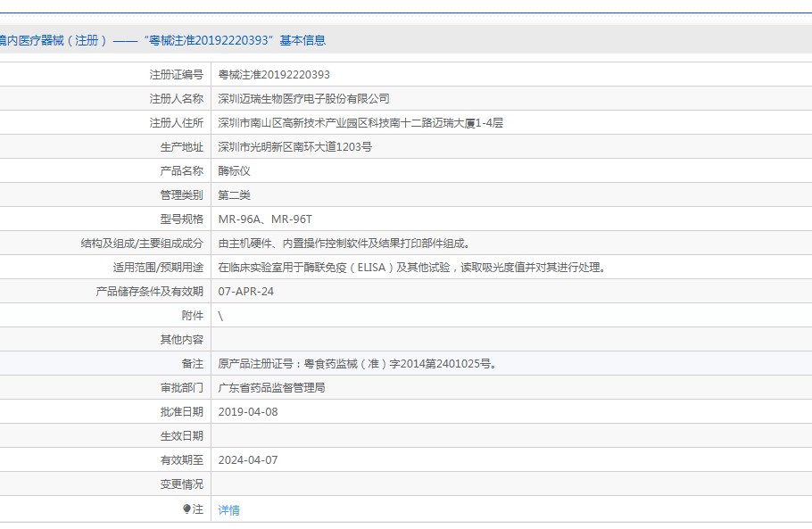Click the 管理类别 label
This screenshot has width=812, height=529.
182,195
